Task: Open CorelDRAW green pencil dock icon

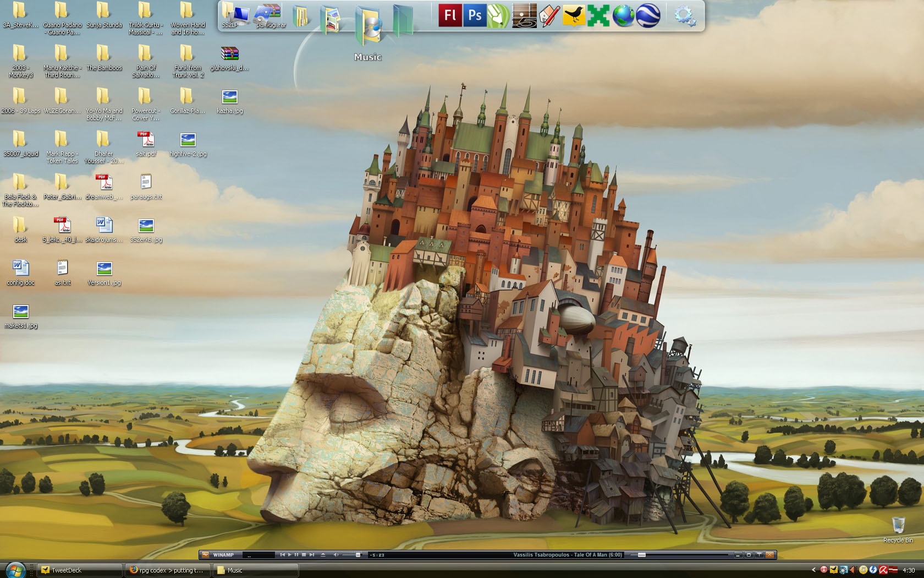Action: 498,15
